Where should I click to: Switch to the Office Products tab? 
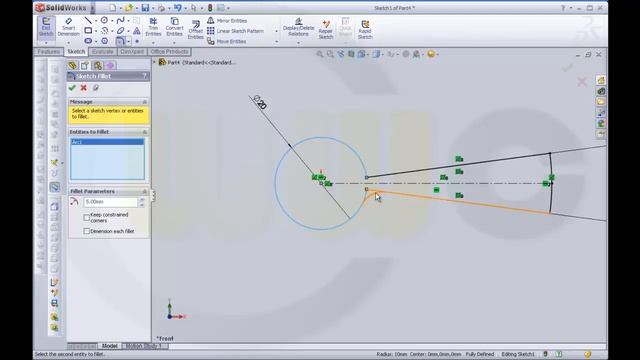[x=169, y=52]
